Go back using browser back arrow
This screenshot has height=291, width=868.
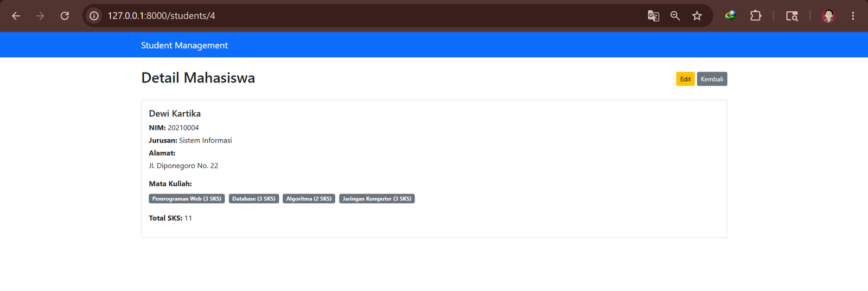[16, 16]
